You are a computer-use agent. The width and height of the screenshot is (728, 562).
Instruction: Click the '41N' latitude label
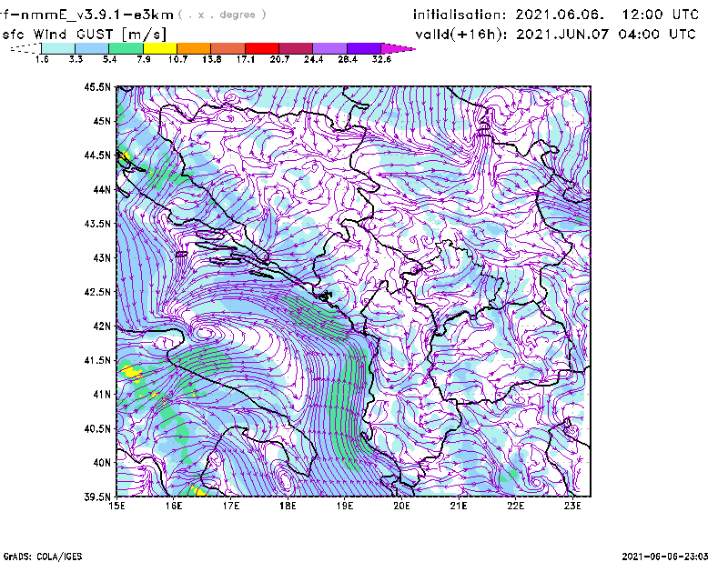(102, 395)
